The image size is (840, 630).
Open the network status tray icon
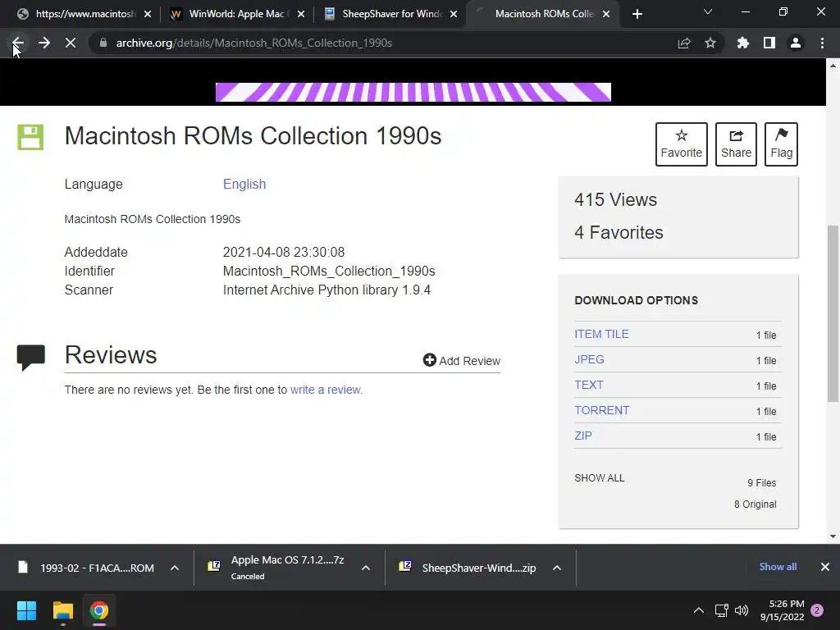click(722, 610)
